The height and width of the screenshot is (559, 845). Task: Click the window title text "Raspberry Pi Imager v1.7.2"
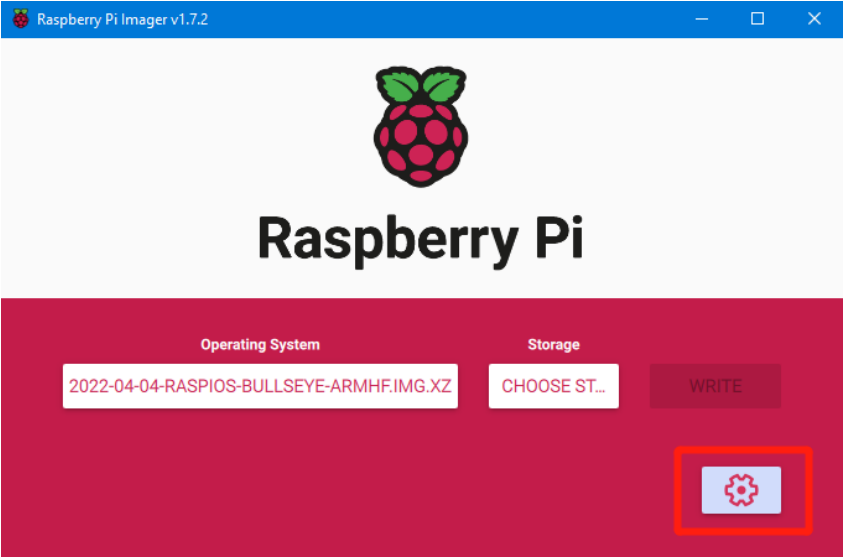[123, 20]
